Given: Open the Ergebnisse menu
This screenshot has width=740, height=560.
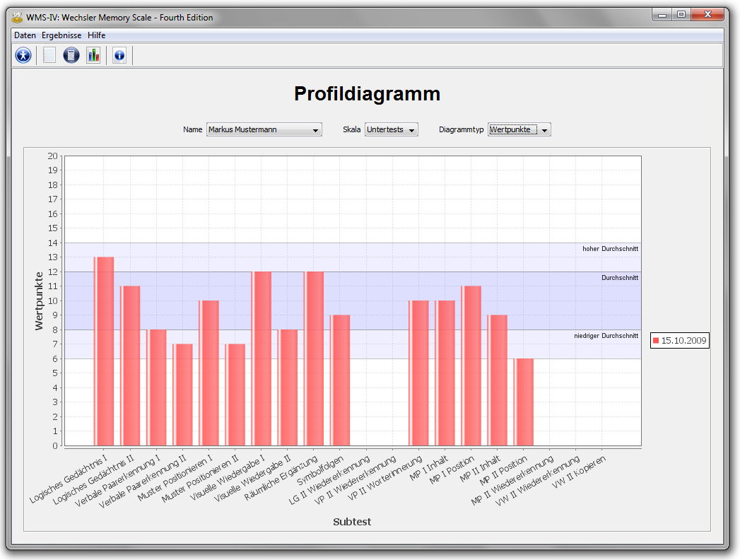Looking at the screenshot, I should tap(61, 35).
